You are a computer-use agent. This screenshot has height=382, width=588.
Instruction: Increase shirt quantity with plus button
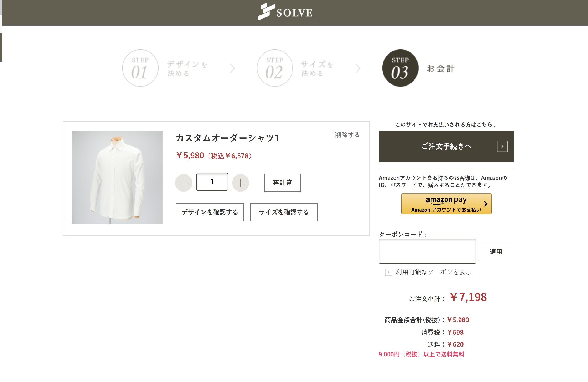tap(241, 183)
